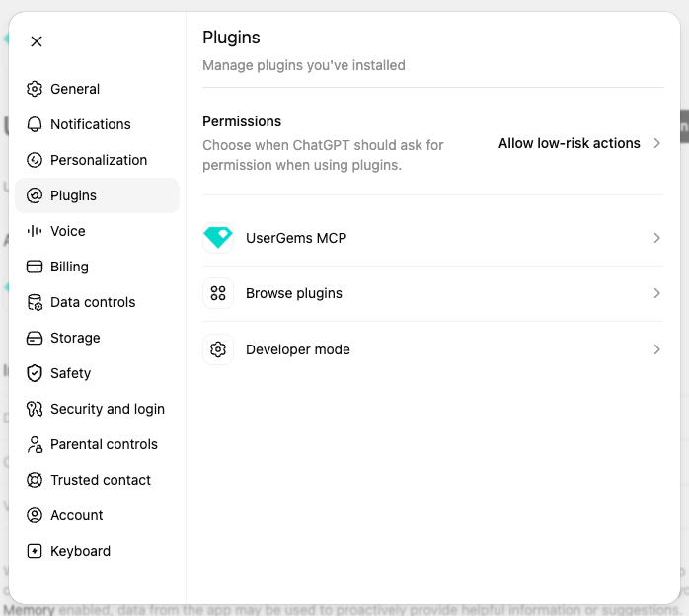Open the Allow low-risk actions permission selector
This screenshot has height=616, width=689.
(579, 143)
